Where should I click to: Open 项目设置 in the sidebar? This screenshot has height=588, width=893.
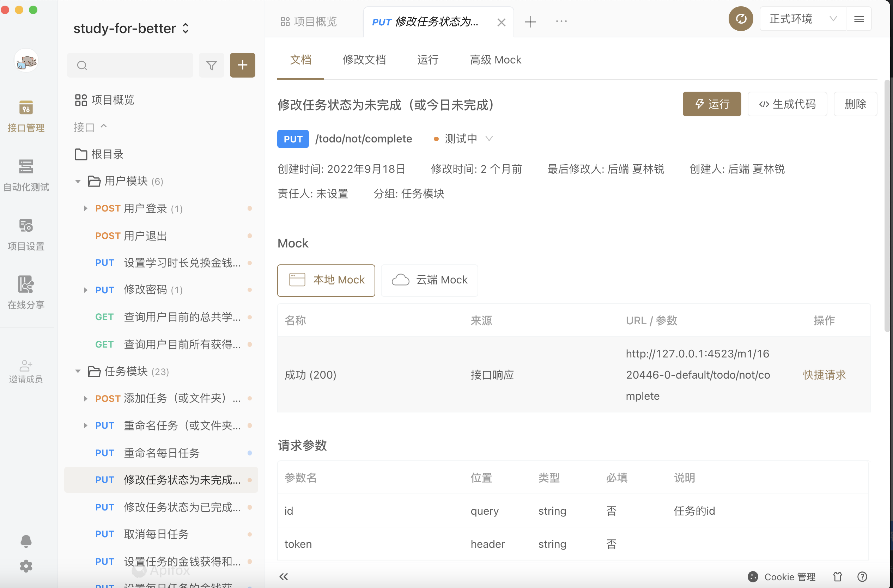(x=26, y=234)
